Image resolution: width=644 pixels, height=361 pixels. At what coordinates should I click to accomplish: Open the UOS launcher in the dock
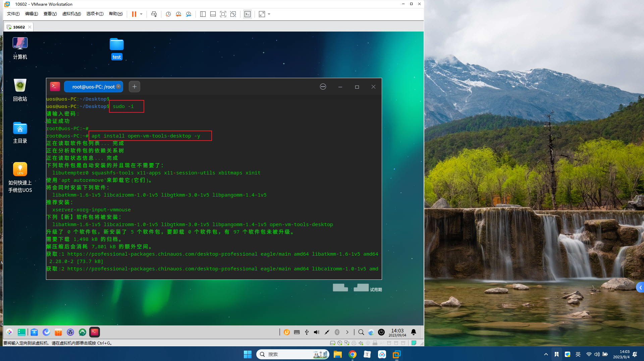point(9,332)
